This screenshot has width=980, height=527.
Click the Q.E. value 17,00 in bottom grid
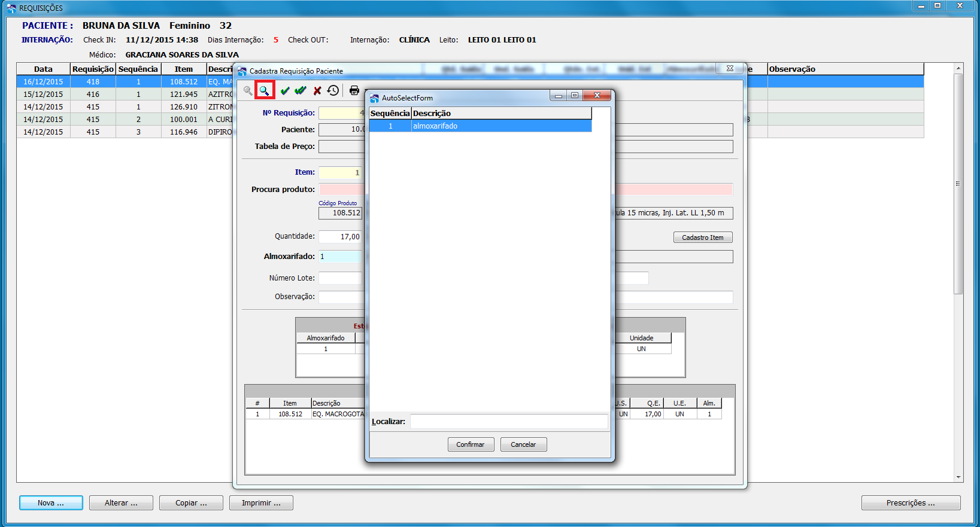(x=647, y=414)
